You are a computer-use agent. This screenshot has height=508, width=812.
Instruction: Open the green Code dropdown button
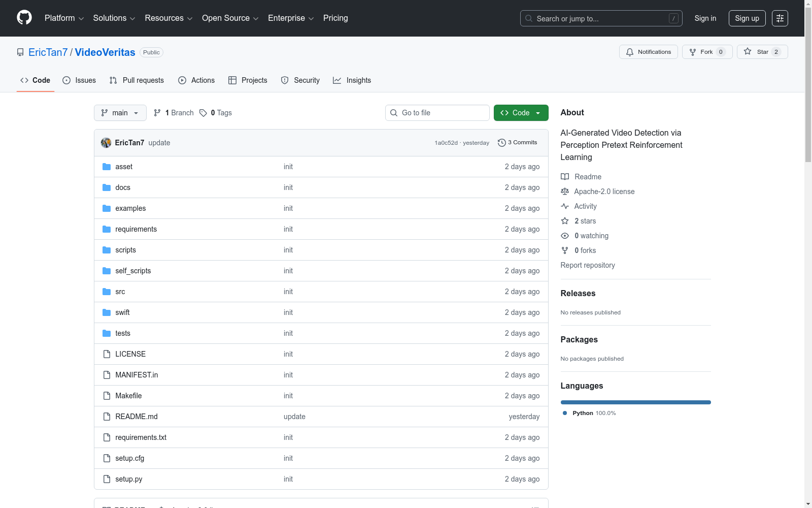tap(521, 113)
